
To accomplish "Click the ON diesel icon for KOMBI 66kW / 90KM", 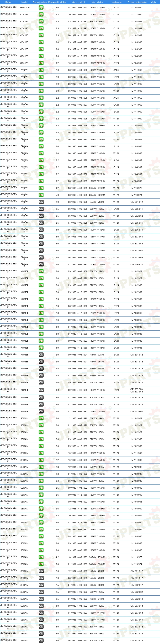I will coord(41,369).
